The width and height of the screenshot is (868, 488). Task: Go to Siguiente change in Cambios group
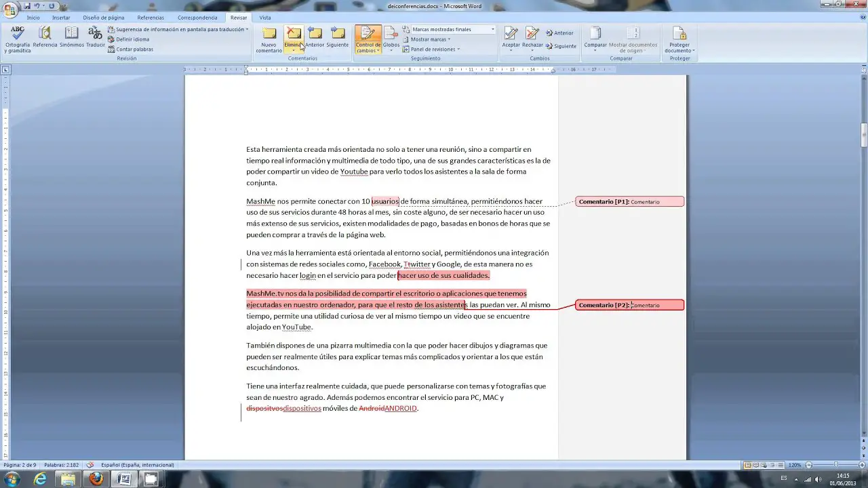pos(561,46)
